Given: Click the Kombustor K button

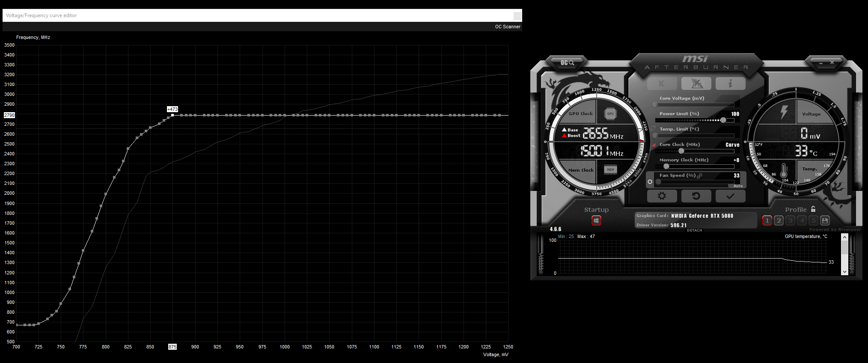Looking at the screenshot, I should tap(662, 83).
